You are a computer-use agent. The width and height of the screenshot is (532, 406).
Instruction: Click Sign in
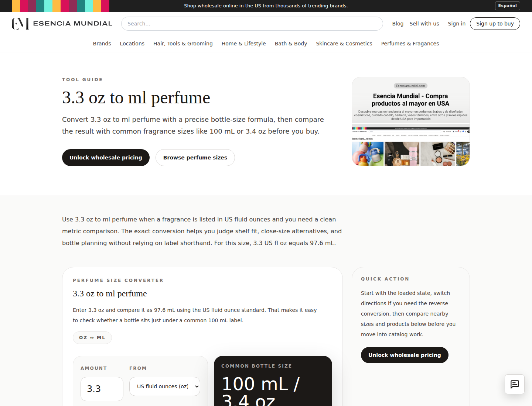point(457,24)
